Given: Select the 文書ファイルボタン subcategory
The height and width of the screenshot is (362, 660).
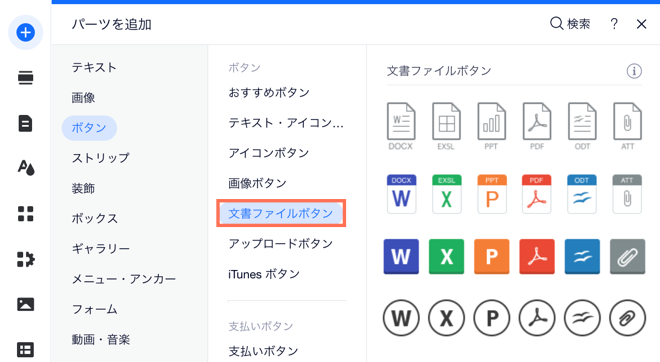Looking at the screenshot, I should coord(281,213).
